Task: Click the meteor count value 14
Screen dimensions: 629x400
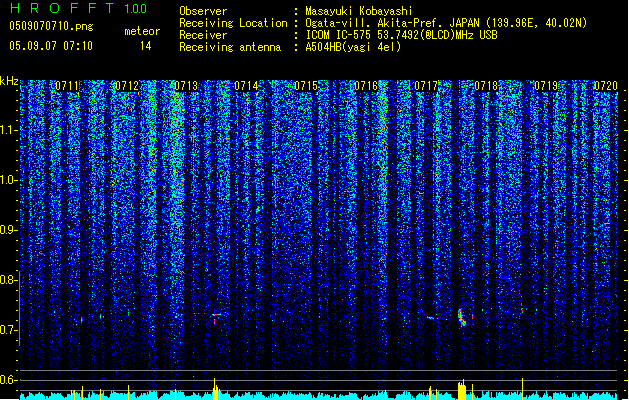Action: pos(146,46)
